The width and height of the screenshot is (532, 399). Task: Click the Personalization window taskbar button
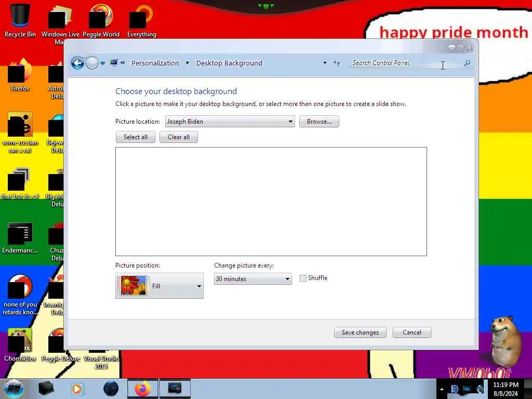(x=175, y=389)
